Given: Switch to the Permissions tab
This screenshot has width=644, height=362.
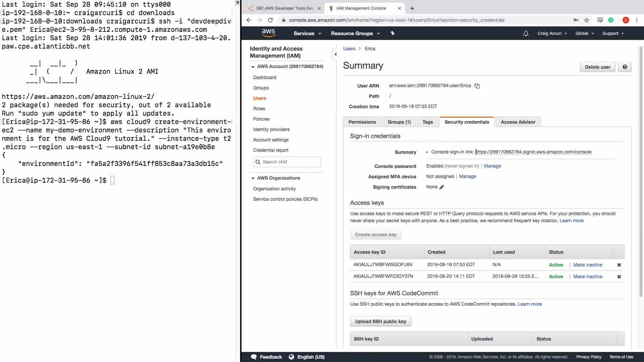Looking at the screenshot, I should click(362, 122).
